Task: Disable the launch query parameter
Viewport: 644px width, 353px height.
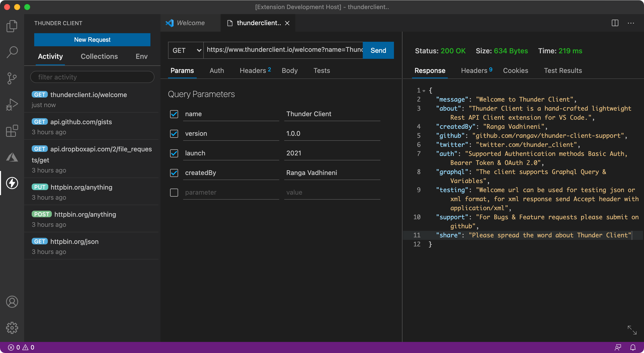Action: click(174, 153)
